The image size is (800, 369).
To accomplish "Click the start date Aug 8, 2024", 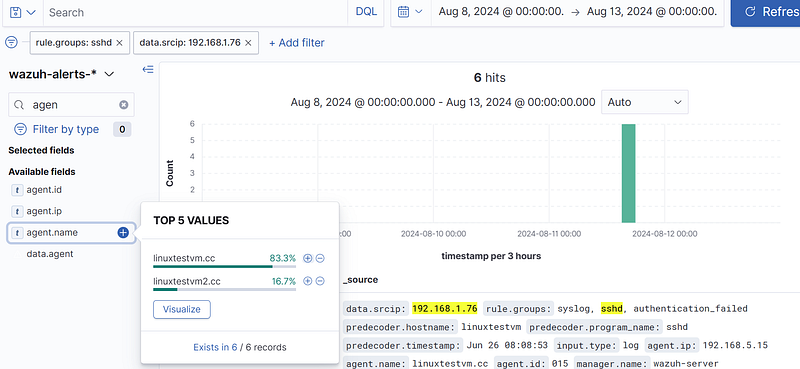I will click(x=501, y=12).
